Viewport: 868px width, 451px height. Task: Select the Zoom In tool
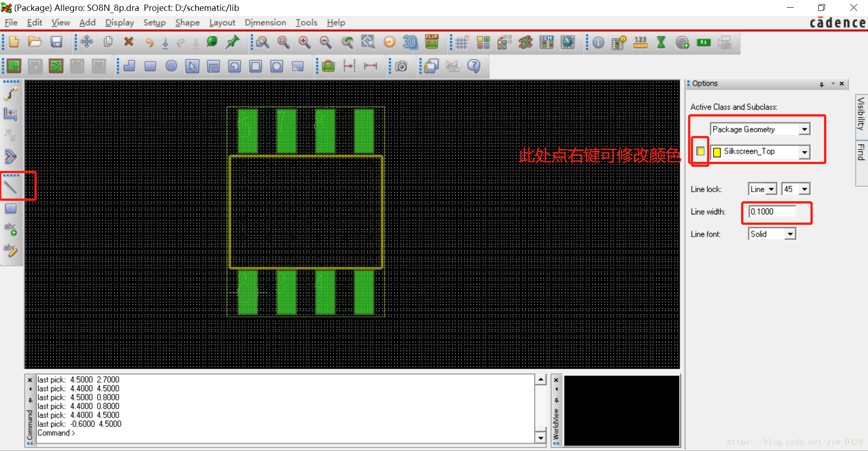[x=305, y=42]
